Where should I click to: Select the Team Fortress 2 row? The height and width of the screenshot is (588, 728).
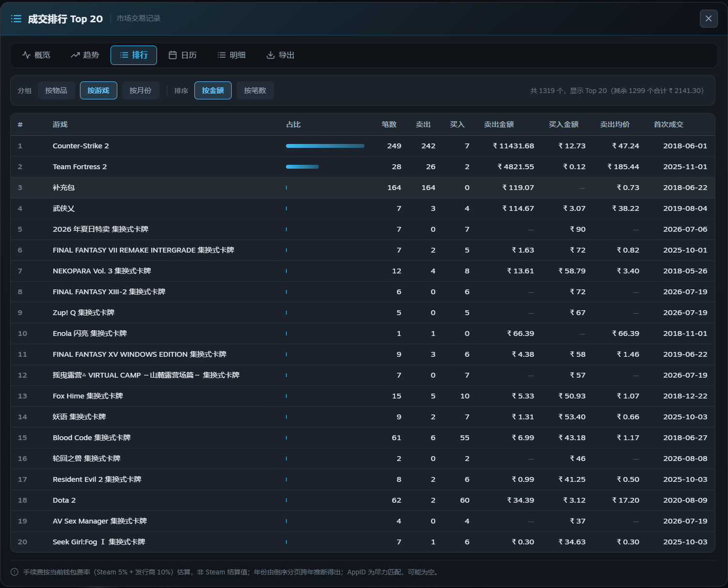[x=363, y=167]
